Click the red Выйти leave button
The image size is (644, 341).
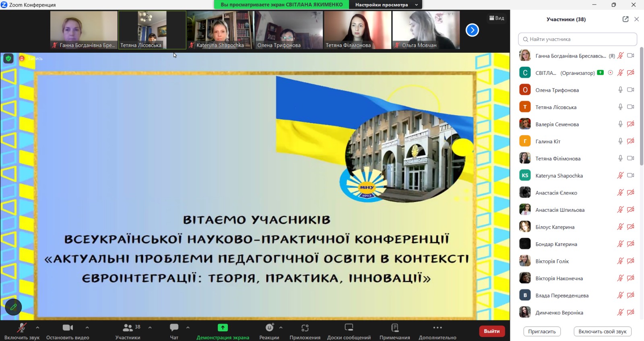[x=491, y=331]
